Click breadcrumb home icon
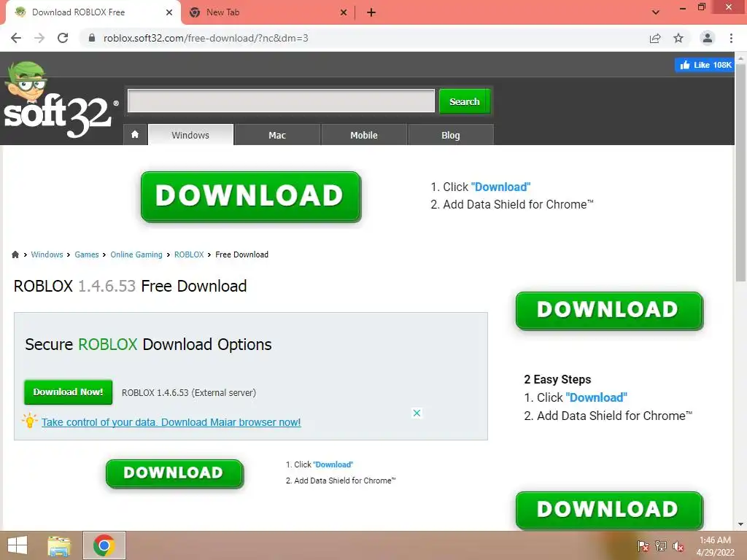Screen dimensions: 747x560 15,254
